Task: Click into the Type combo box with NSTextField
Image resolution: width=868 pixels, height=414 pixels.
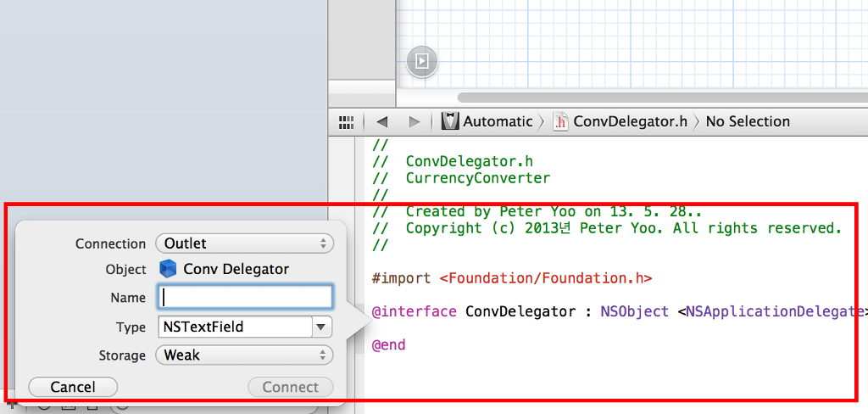Action: click(x=236, y=327)
